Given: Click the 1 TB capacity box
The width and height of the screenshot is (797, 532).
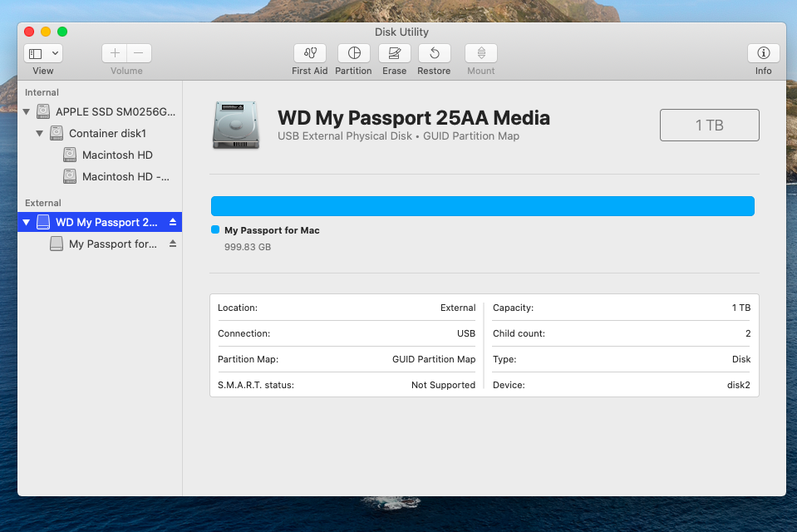Looking at the screenshot, I should tap(709, 126).
